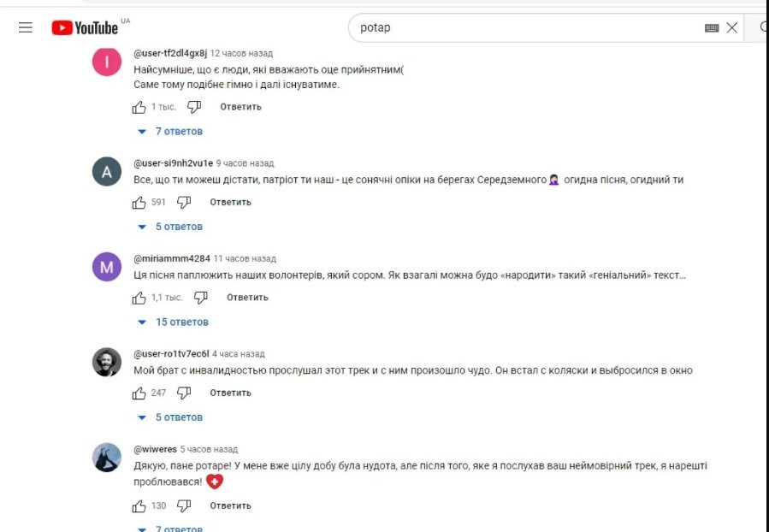Viewport: 769px width, 532px height.
Task: Reply to @user-ro1tv7ec6l with Ответить
Action: coord(230,393)
